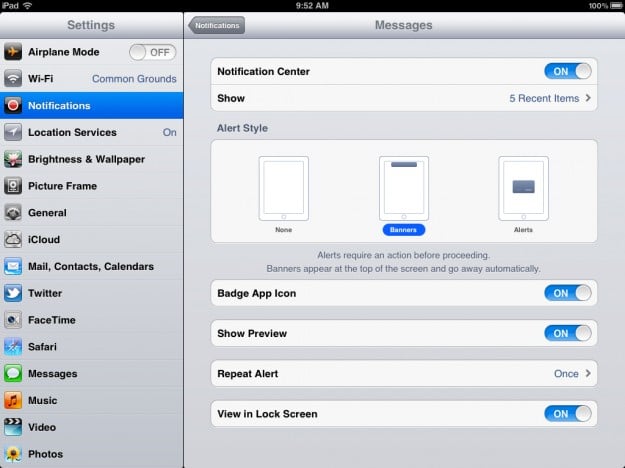Image resolution: width=625 pixels, height=468 pixels.
Task: Open Safari settings row
Action: 92,346
